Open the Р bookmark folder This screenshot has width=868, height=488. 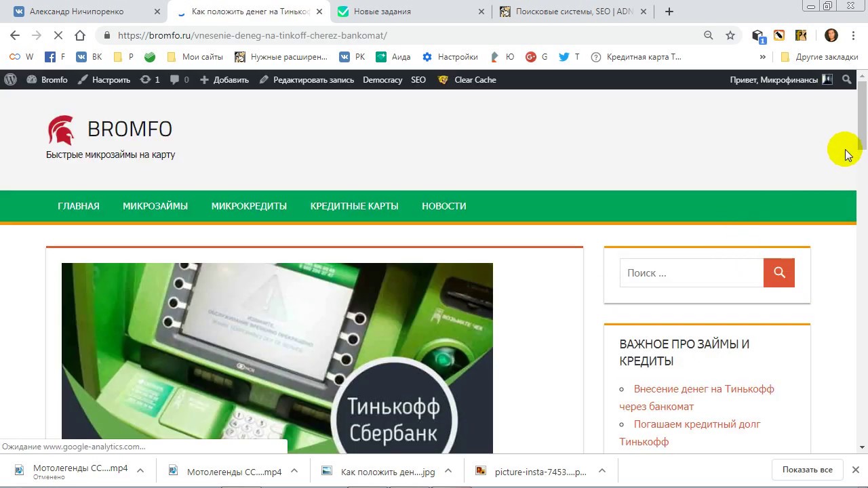[x=123, y=57]
